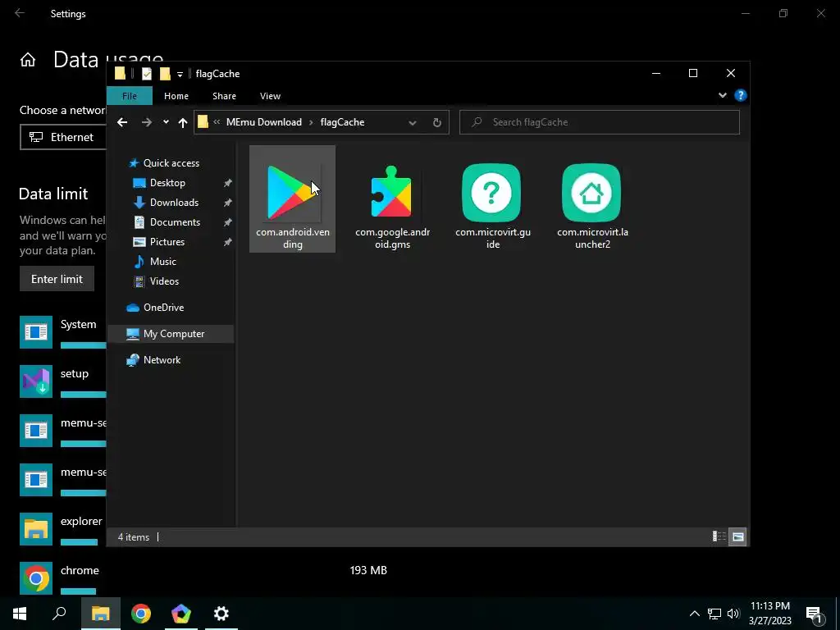
Task: Navigate to MEmu Download in breadcrumb
Action: (x=264, y=122)
